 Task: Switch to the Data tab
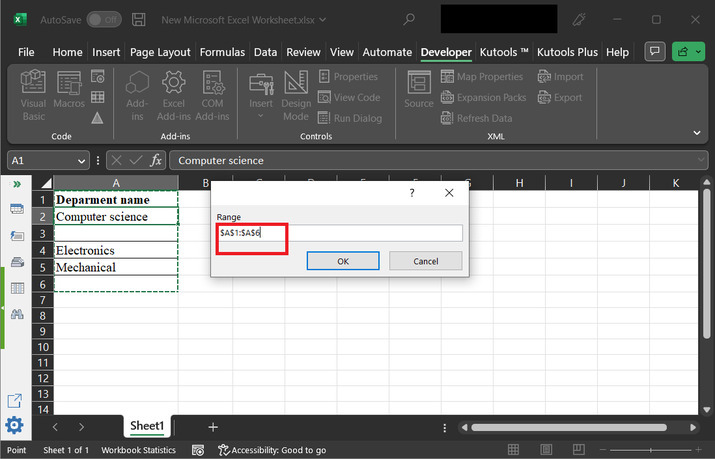(x=265, y=52)
